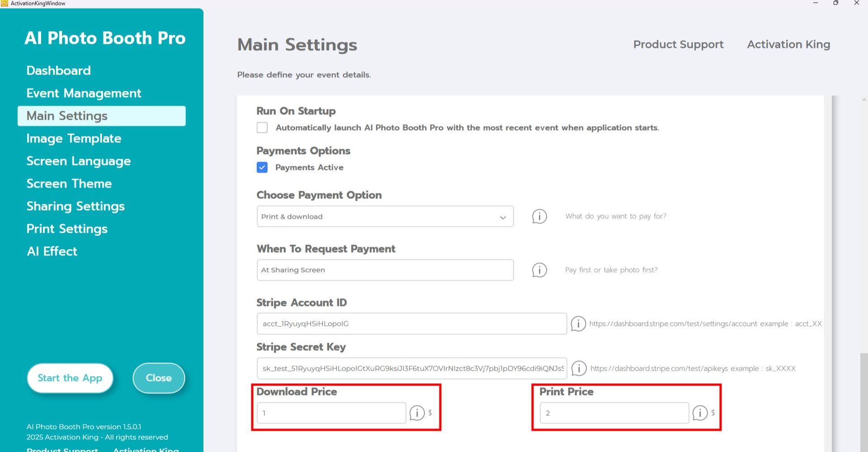Click info icon beside When To Request Payment
The width and height of the screenshot is (868, 452).
539,270
